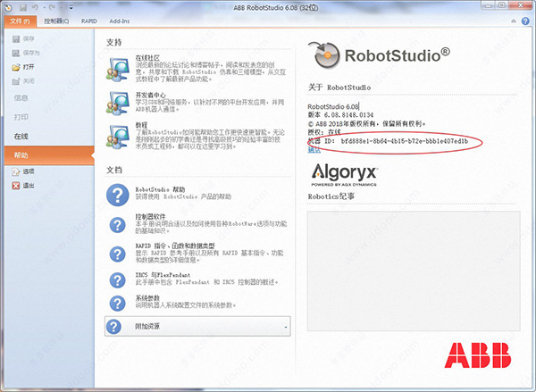Switch to the Add-Ins ribbon tab
The width and height of the screenshot is (536, 392).
pos(120,21)
